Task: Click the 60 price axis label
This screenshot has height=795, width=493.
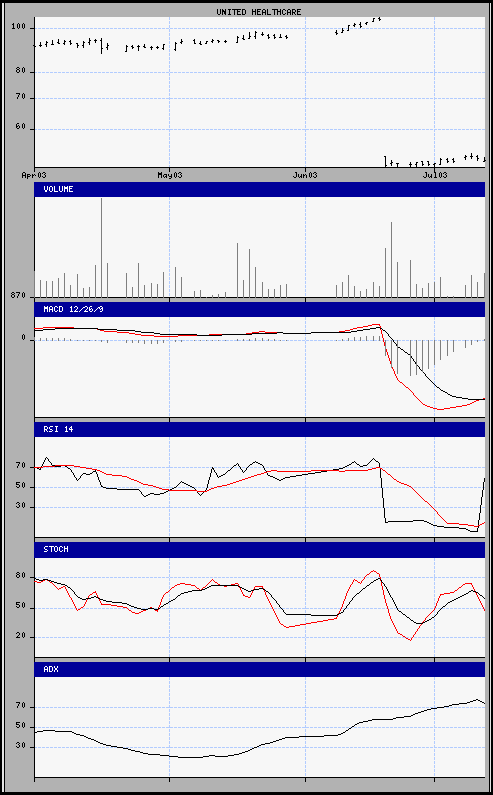Action: 21,129
